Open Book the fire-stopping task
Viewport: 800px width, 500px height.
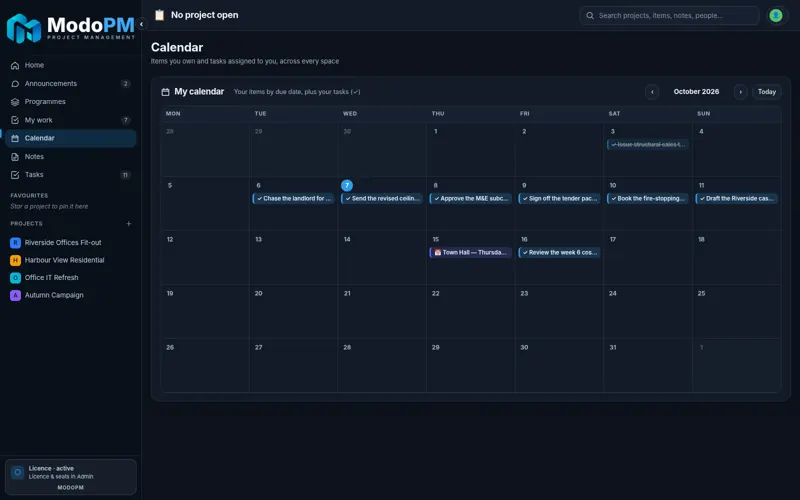click(x=647, y=198)
